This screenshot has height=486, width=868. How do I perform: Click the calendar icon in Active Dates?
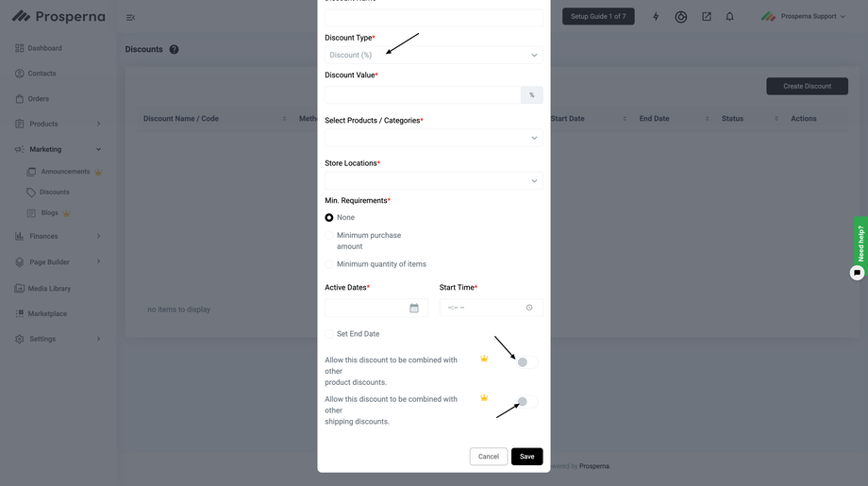414,308
